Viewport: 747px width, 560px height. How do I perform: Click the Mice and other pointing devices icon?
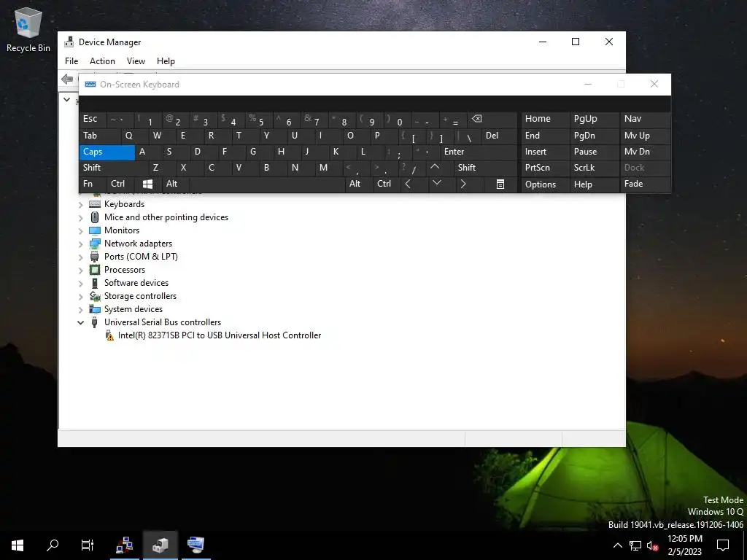pyautogui.click(x=95, y=217)
